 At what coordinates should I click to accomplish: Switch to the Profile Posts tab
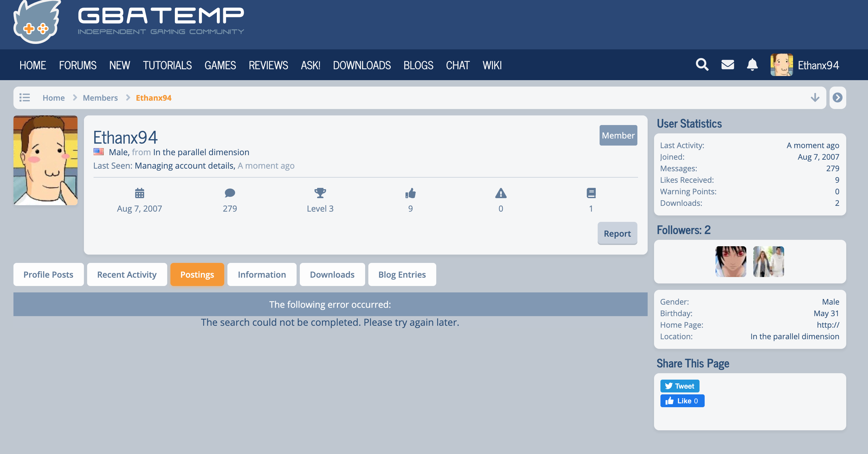[x=48, y=274]
